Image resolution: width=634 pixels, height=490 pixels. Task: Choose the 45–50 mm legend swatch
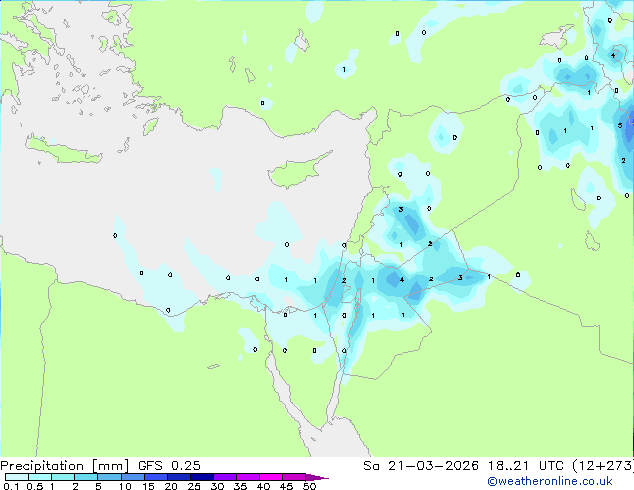[294, 477]
